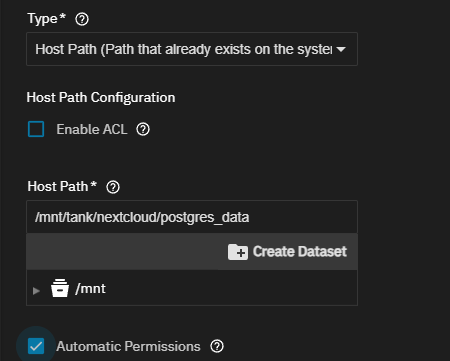Click the Host Path Configuration heading

[101, 98]
